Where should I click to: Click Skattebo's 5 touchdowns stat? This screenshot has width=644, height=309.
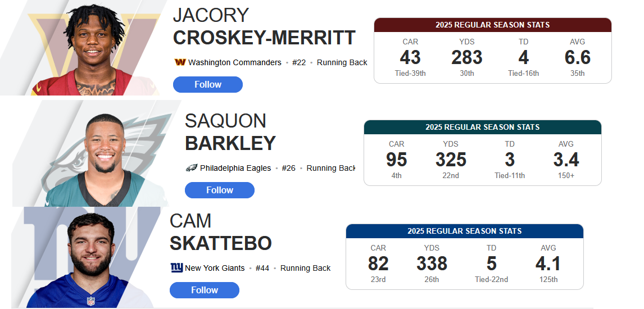[491, 263]
